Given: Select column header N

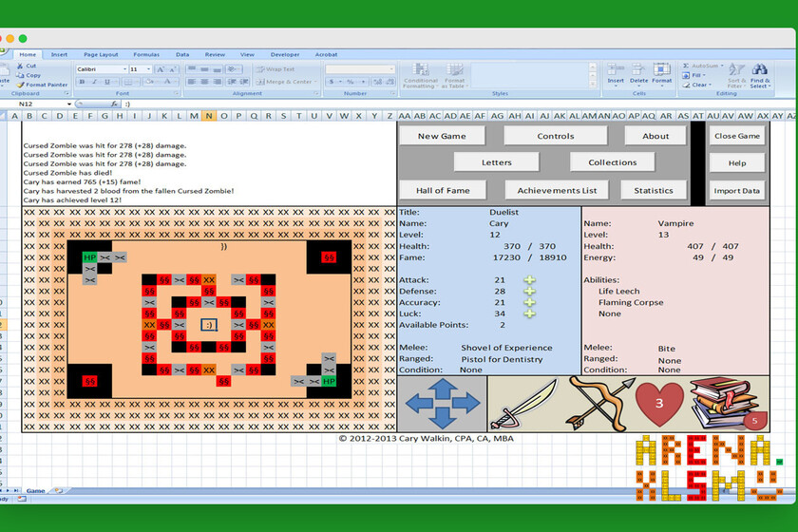Looking at the screenshot, I should 209,116.
